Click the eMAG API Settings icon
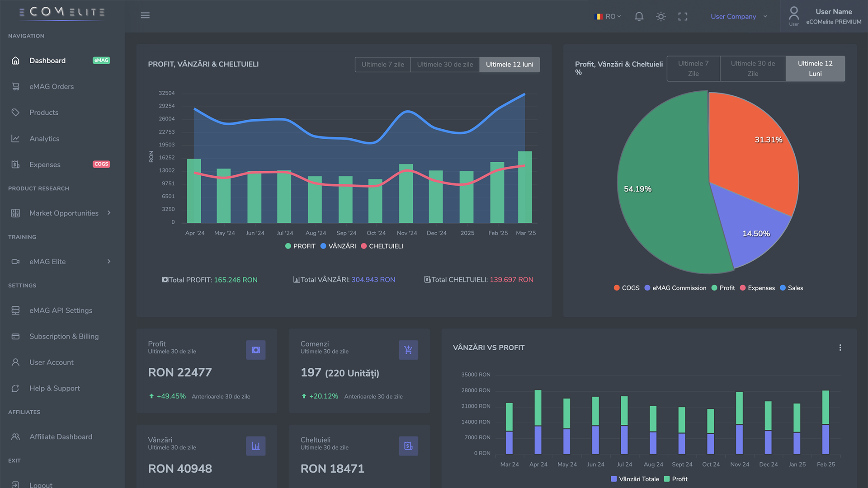Screen dimensions: 868x488 click(15, 310)
